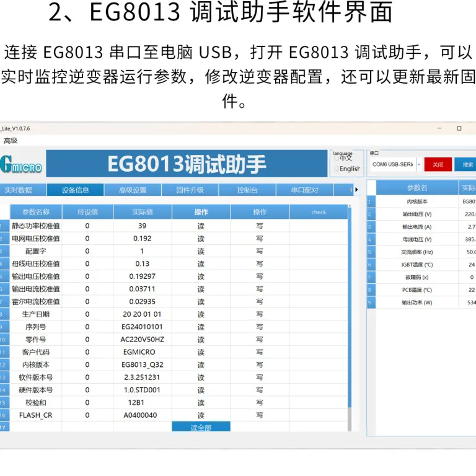Click 读 for 霍尔电流校准值

(201, 302)
